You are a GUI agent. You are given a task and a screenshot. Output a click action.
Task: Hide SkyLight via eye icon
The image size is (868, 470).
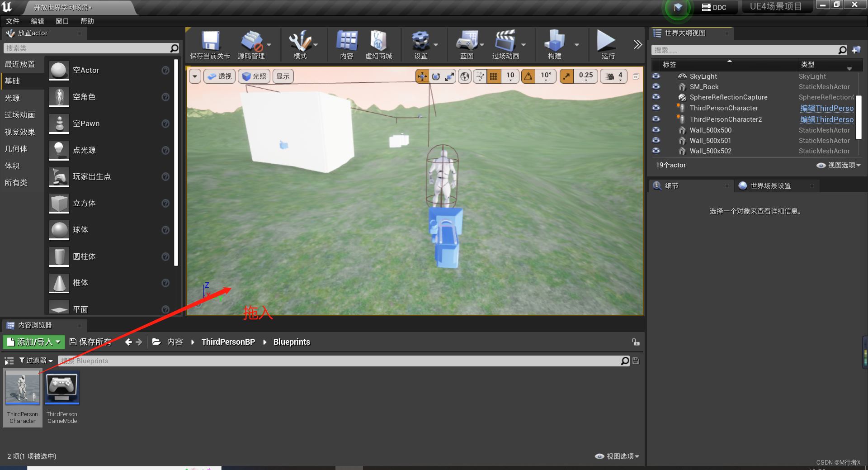click(x=656, y=76)
